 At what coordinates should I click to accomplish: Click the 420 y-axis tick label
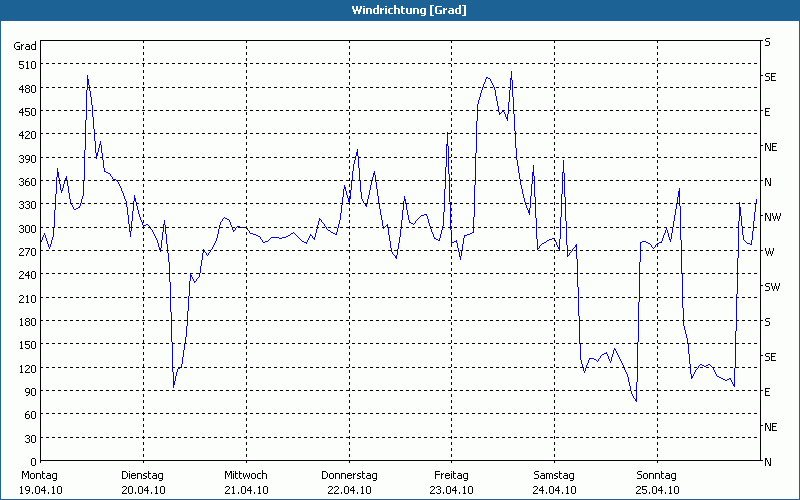(28, 135)
